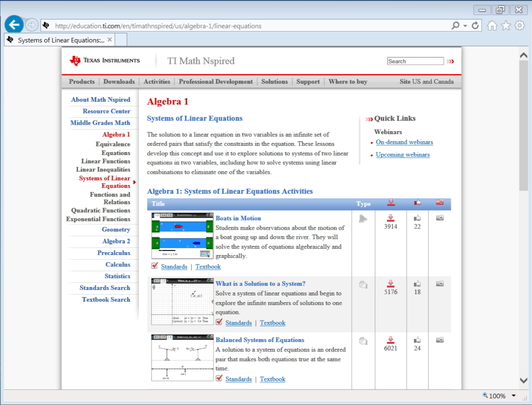This screenshot has height=405, width=532.
Task: Click thumbs-up icon for Boats in Motion
Action: (417, 218)
